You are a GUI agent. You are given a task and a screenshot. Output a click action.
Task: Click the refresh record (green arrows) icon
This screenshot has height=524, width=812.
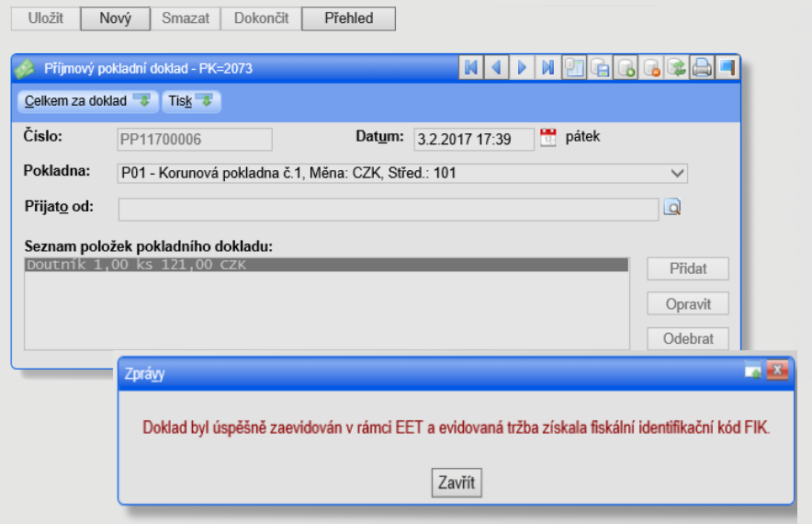click(x=677, y=68)
